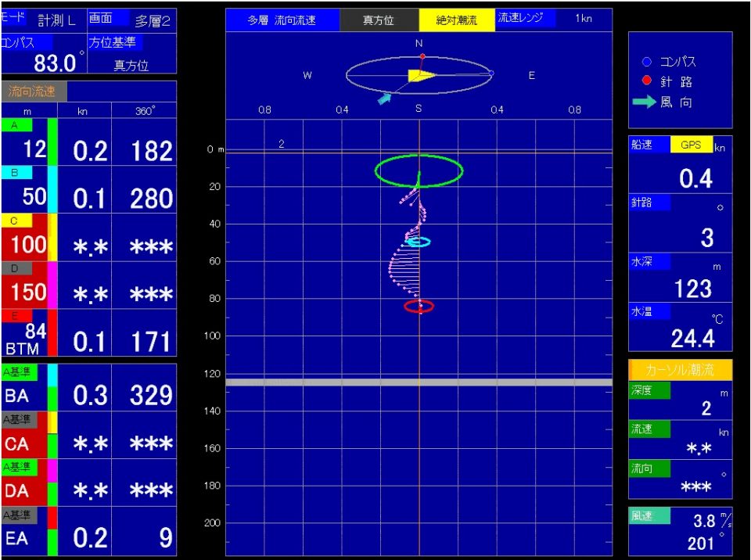Image resolution: width=751 pixels, height=560 pixels.
Task: Select the cyan layer B ellipse on the graph
Action: [x=418, y=242]
